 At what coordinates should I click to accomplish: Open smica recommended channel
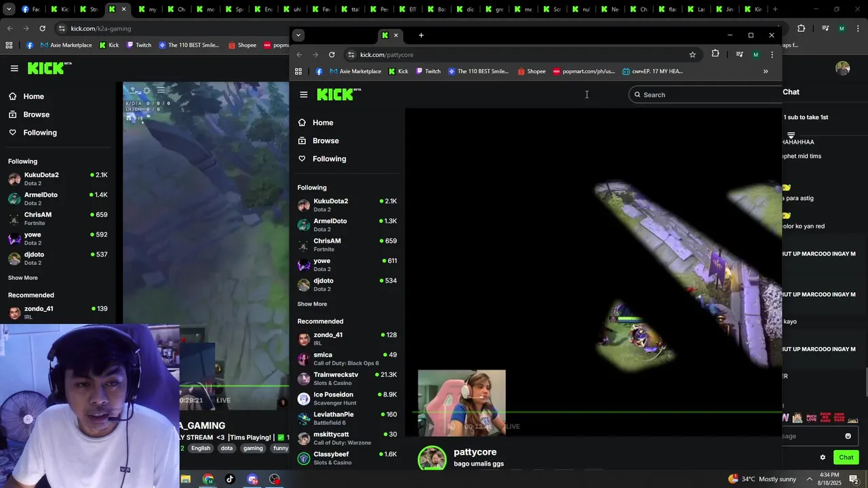click(347, 359)
